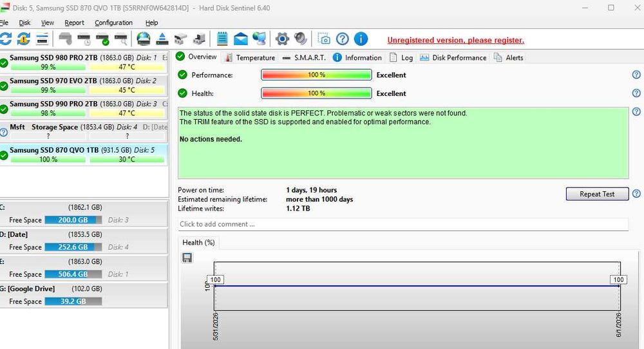Click the question mark help toolbar icon

342,39
